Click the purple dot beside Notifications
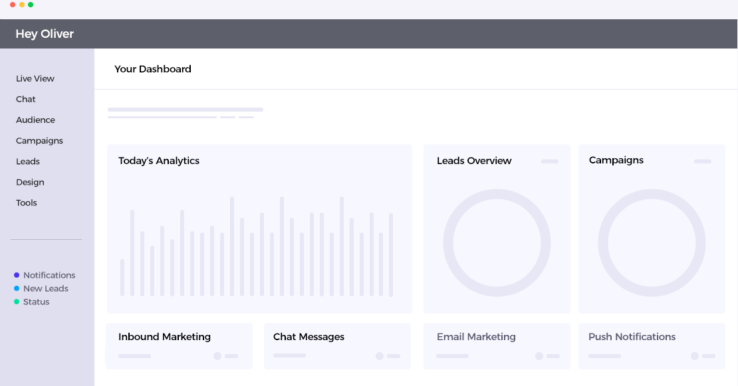 tap(16, 275)
